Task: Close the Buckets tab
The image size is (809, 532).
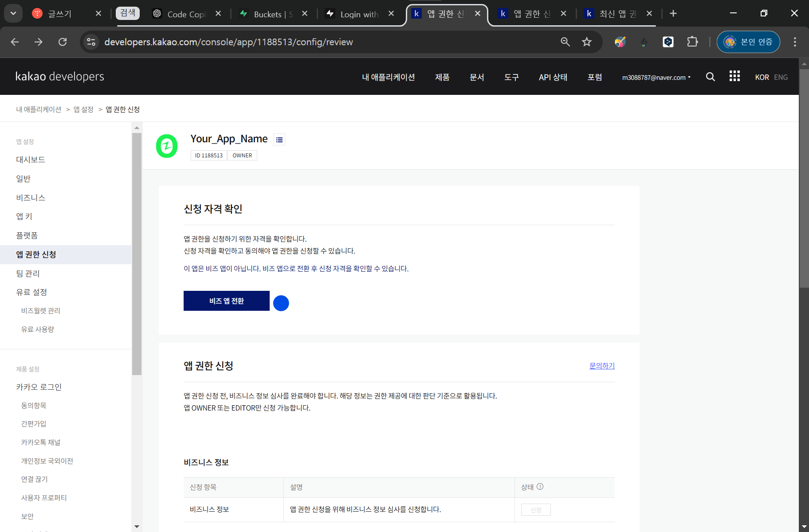Action: pos(305,13)
